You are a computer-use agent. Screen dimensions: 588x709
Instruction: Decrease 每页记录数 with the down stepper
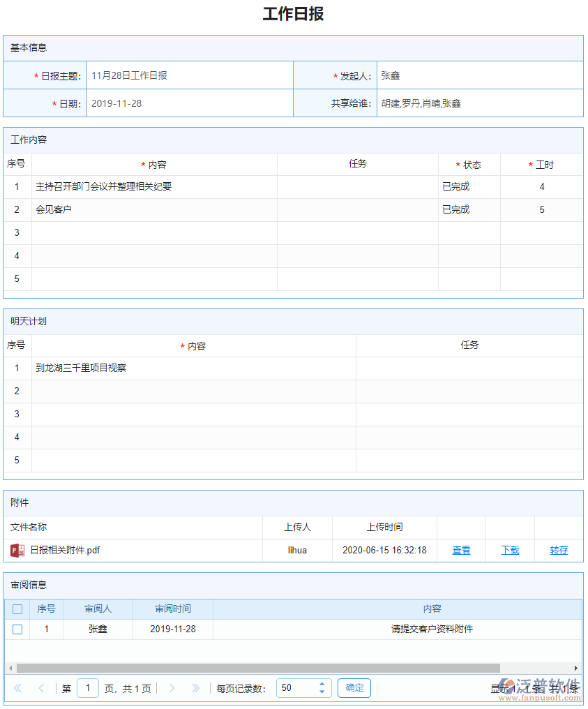pyautogui.click(x=322, y=692)
